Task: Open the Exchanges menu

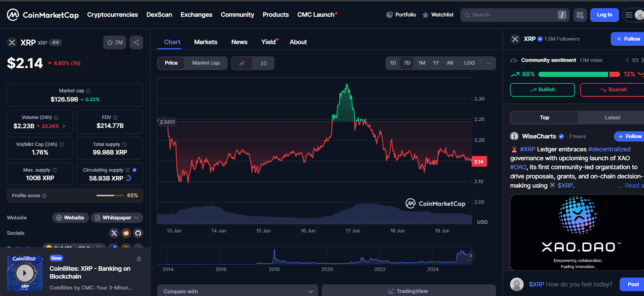Action: 196,15
